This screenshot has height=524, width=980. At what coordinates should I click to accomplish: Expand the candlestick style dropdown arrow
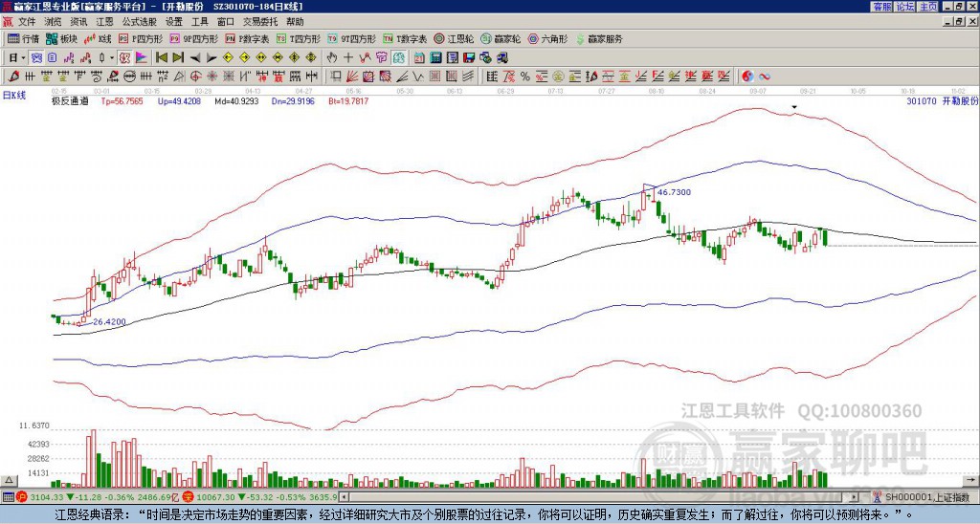(112, 57)
